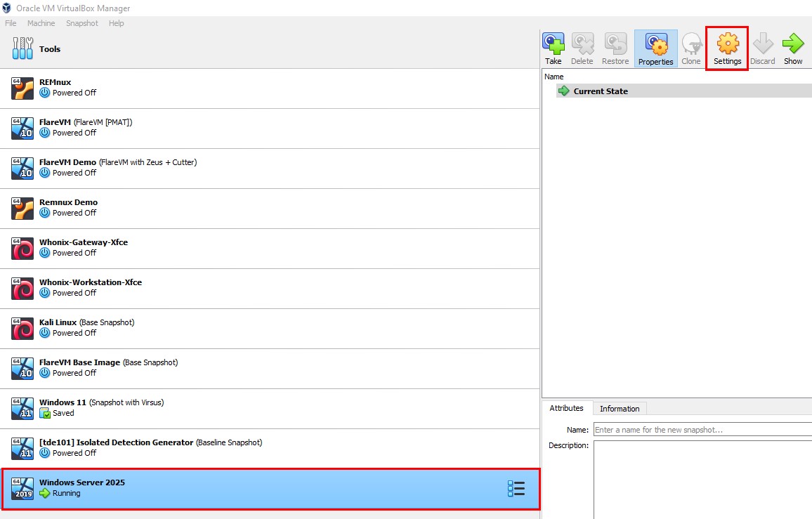Switch to the Information tab
Screen dimensions: 812x519
coord(619,409)
